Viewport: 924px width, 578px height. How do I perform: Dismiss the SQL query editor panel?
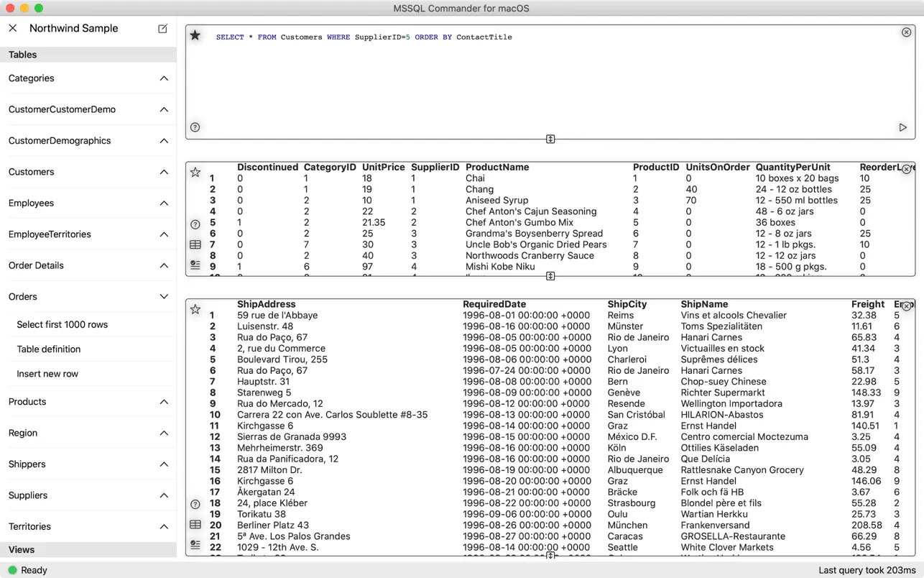click(x=905, y=32)
